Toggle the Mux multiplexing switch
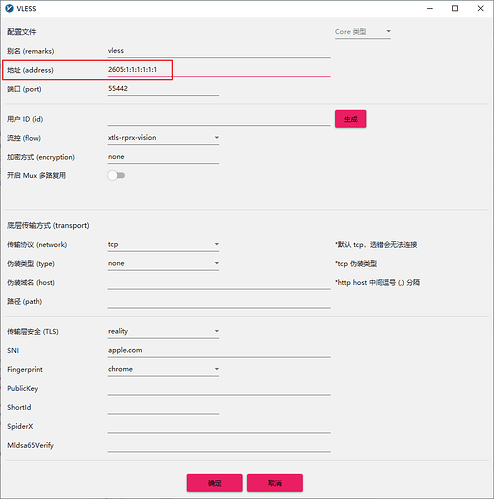Image resolution: width=494 pixels, height=499 pixels. (x=116, y=175)
